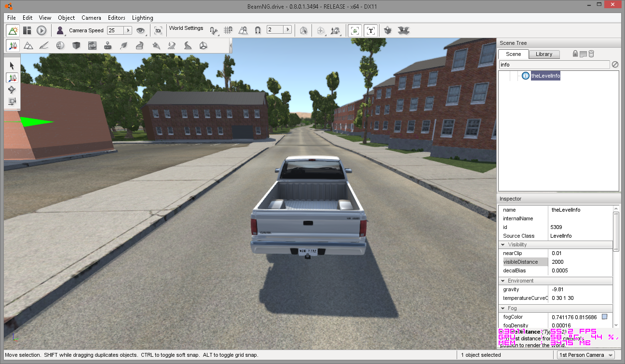Click the delete selection trash icon
The height and width of the screenshot is (364, 625).
[x=591, y=54]
